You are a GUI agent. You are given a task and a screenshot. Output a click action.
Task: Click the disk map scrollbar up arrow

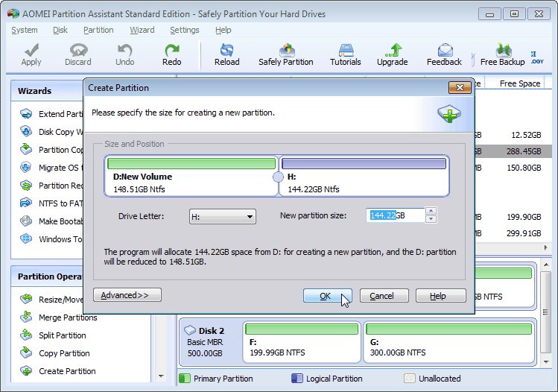click(x=546, y=265)
